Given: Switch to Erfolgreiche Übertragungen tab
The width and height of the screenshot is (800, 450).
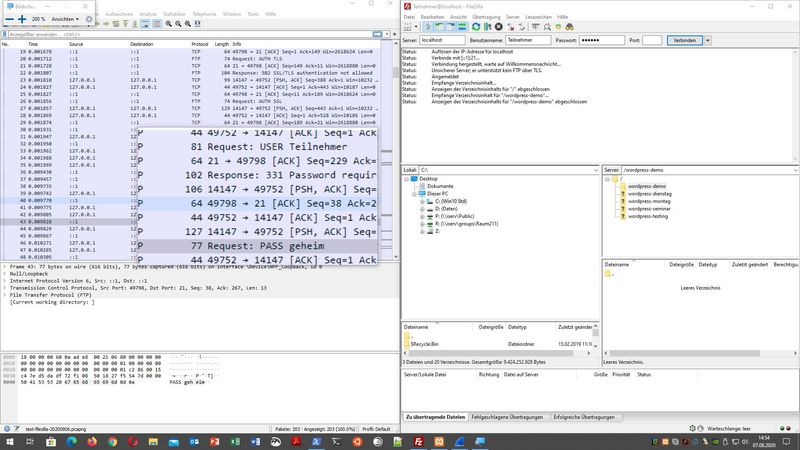Looking at the screenshot, I should [584, 417].
